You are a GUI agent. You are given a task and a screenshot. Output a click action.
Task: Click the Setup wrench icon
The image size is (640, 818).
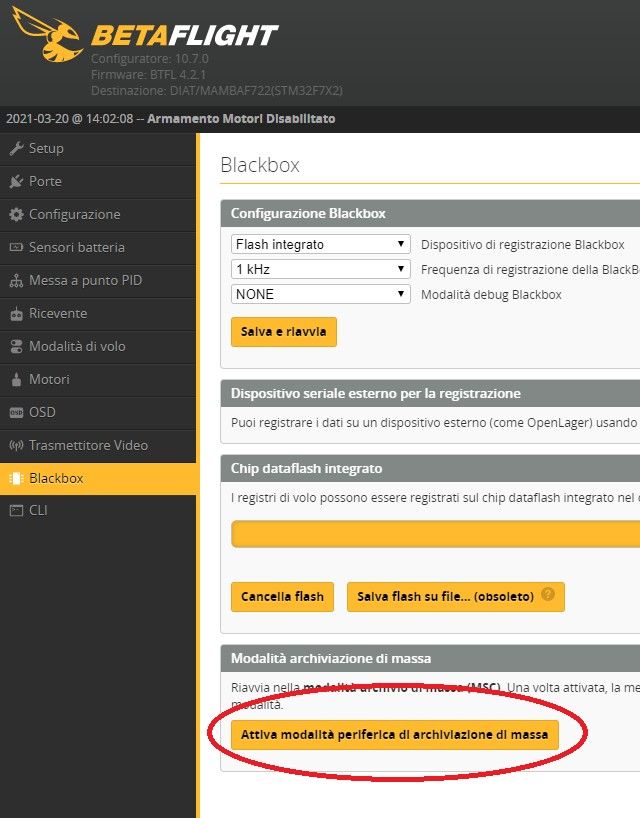click(15, 149)
